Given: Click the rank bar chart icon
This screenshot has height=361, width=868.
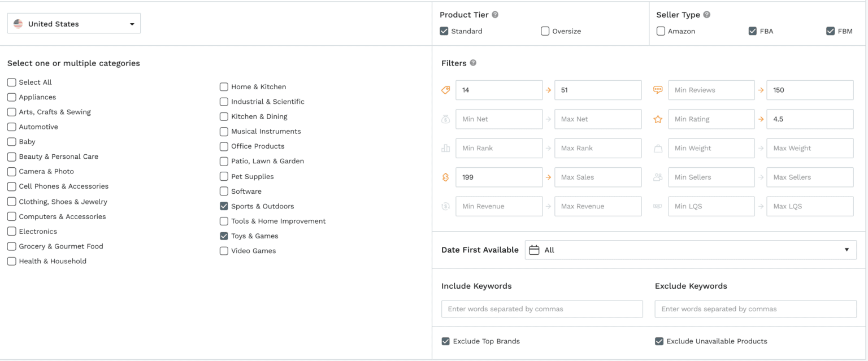Looking at the screenshot, I should [x=445, y=148].
